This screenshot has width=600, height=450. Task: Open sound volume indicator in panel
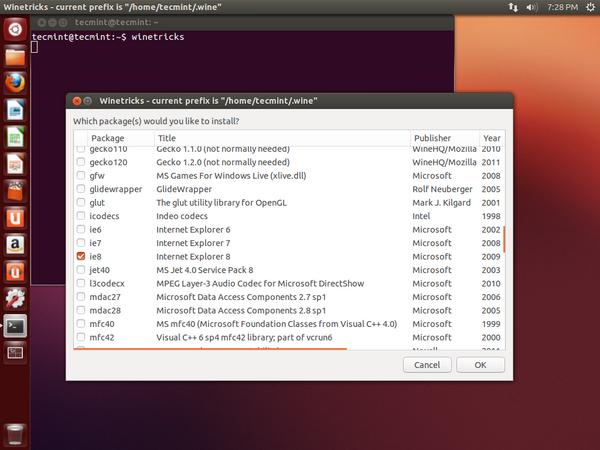pyautogui.click(x=532, y=7)
